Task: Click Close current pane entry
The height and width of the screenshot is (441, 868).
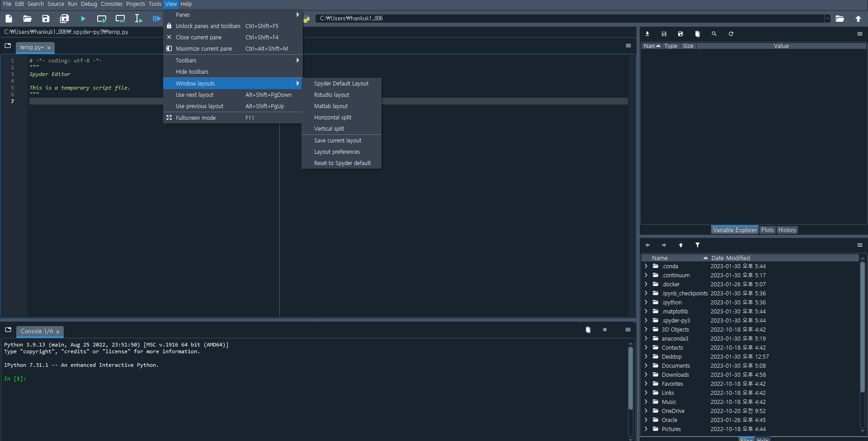Action: (x=233, y=38)
